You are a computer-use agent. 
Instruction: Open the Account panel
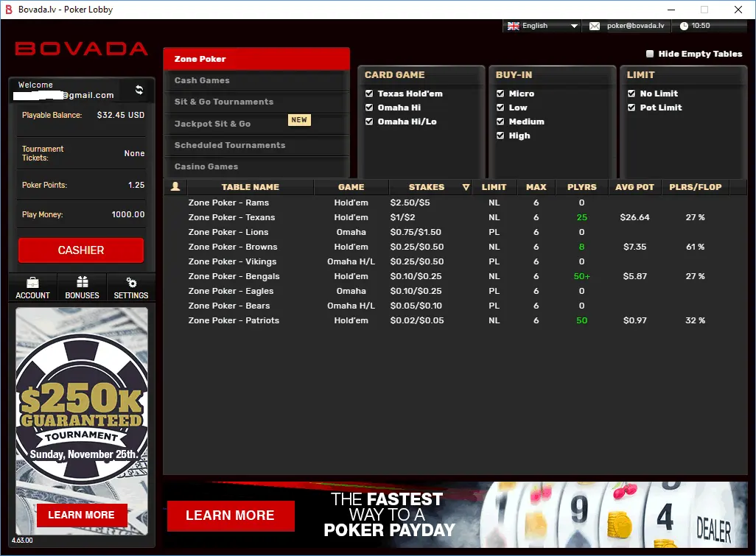(x=32, y=287)
